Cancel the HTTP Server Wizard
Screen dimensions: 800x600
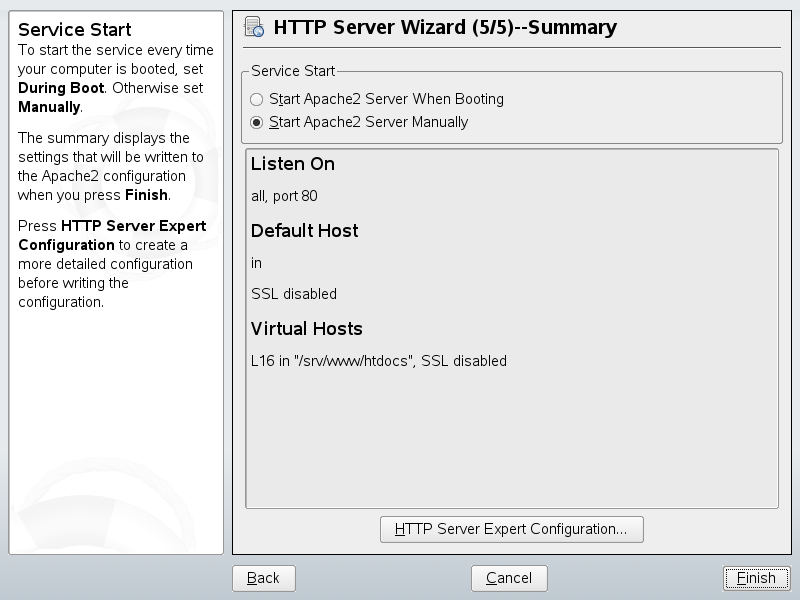coord(508,578)
